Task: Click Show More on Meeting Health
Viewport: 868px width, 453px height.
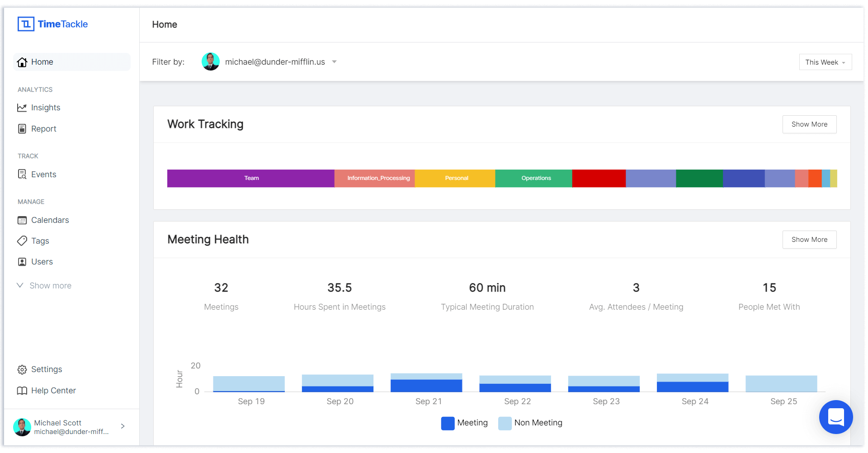Action: point(809,239)
